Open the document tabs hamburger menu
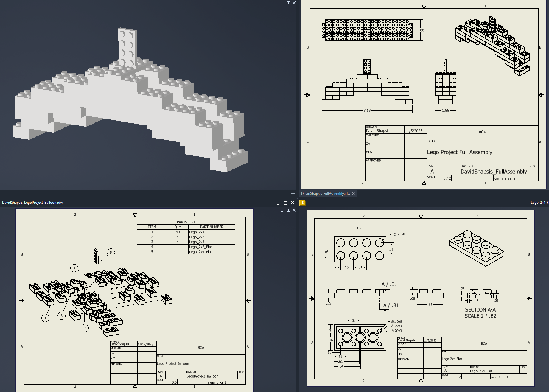Viewport: 549px width, 392px height. [x=293, y=193]
